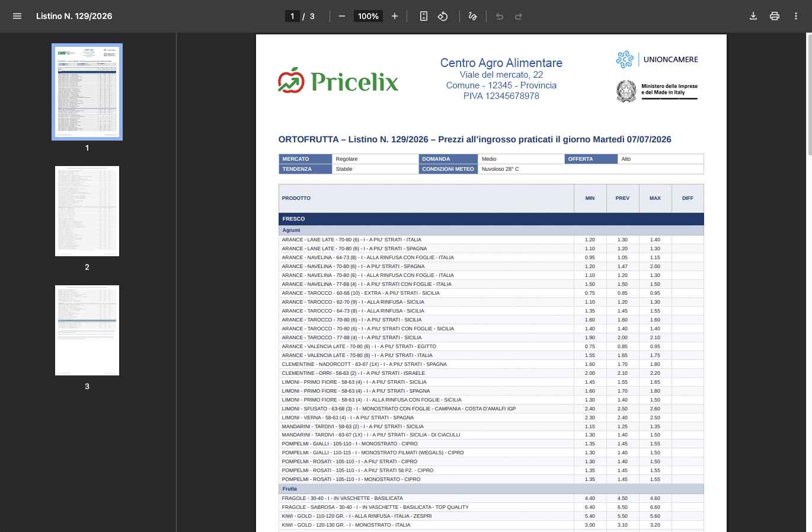Click the DOMANDA label cell
The image size is (812, 532).
(448, 159)
